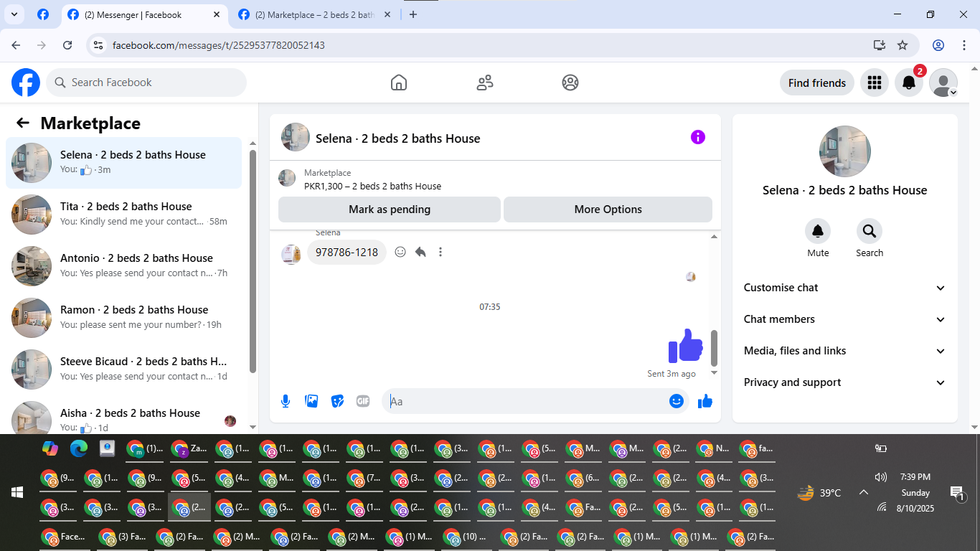Open the account profile avatar menu
980x551 pixels.
click(943, 83)
